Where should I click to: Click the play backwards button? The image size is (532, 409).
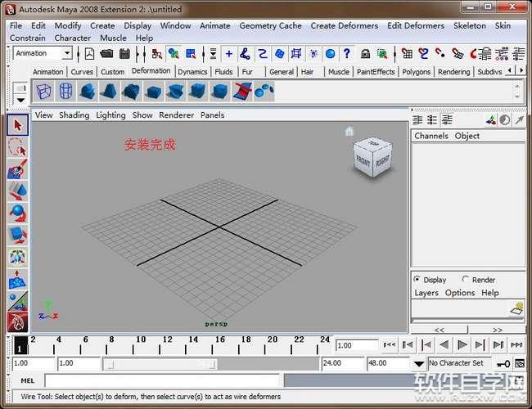click(x=444, y=345)
